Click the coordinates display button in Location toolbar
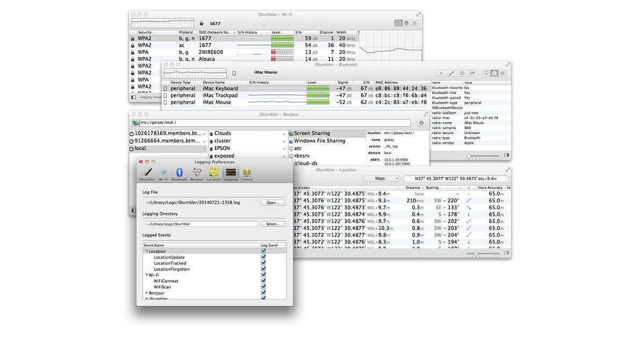 456,178
